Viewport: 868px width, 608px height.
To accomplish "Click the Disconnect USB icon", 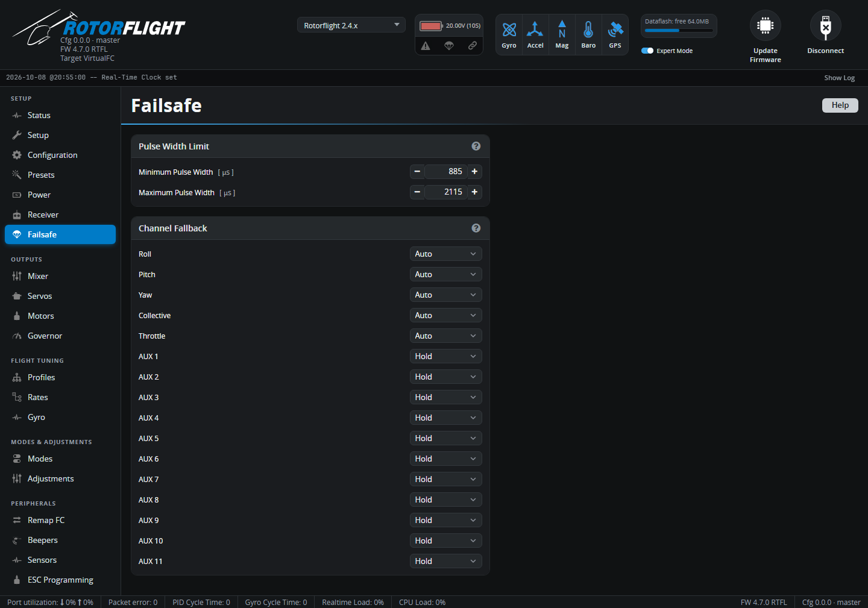I will (826, 26).
